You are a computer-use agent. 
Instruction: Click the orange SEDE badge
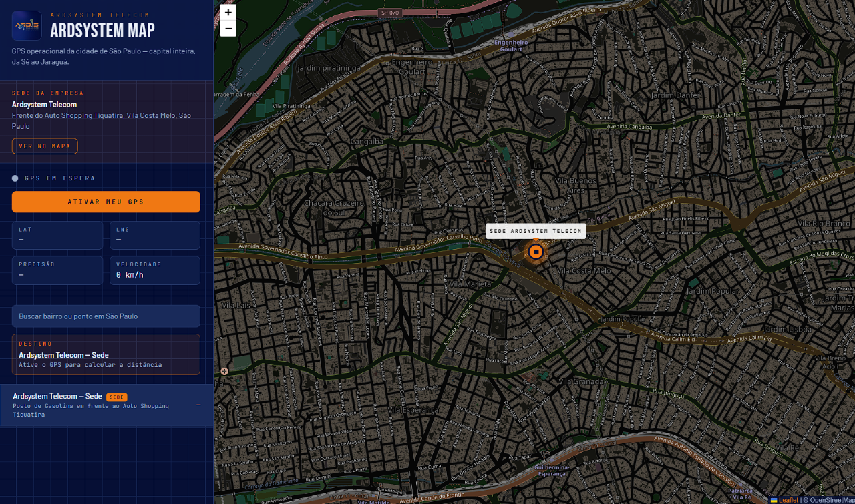pyautogui.click(x=116, y=397)
